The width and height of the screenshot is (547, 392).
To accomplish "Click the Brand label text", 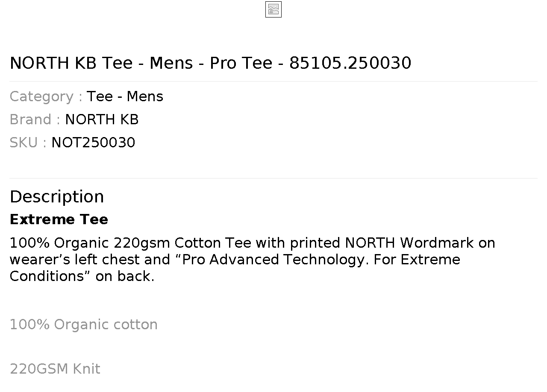I will point(35,120).
